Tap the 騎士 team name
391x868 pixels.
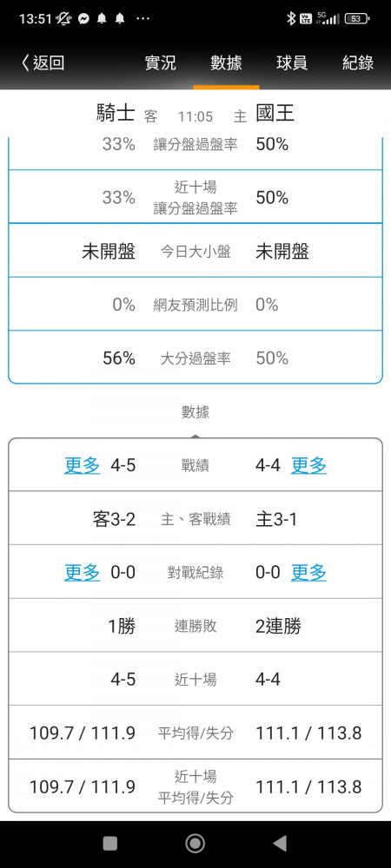coord(116,114)
